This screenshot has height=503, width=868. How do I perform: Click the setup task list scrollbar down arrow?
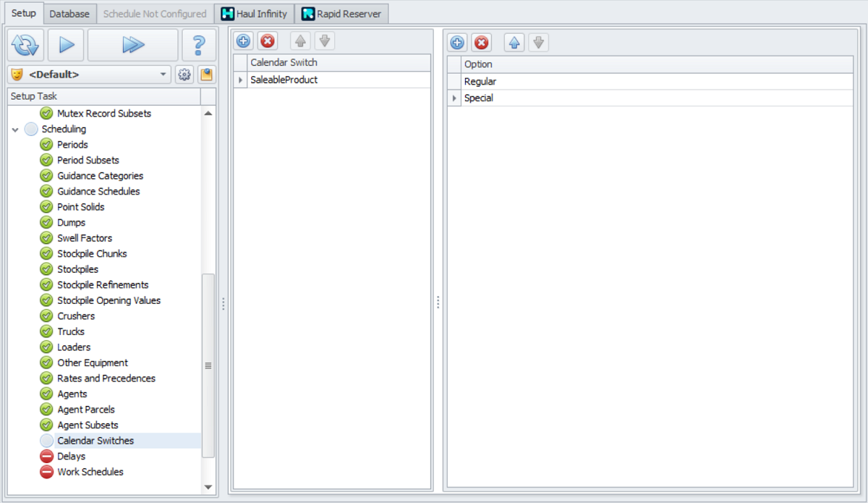click(x=208, y=487)
